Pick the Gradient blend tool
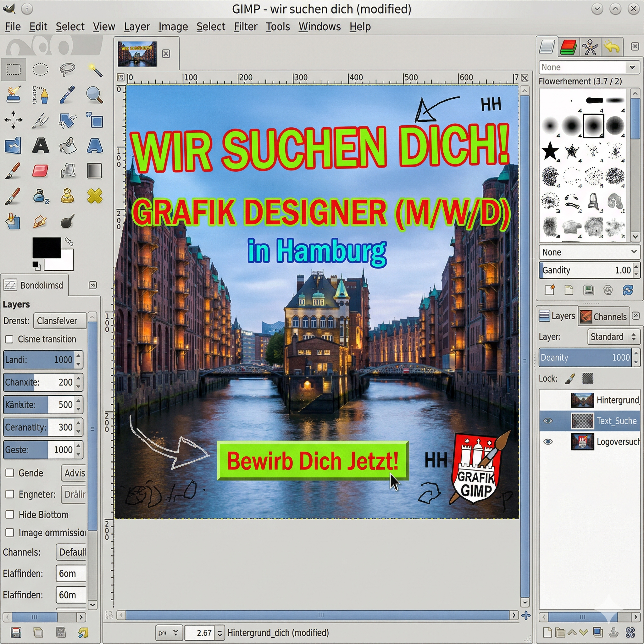 (x=94, y=171)
